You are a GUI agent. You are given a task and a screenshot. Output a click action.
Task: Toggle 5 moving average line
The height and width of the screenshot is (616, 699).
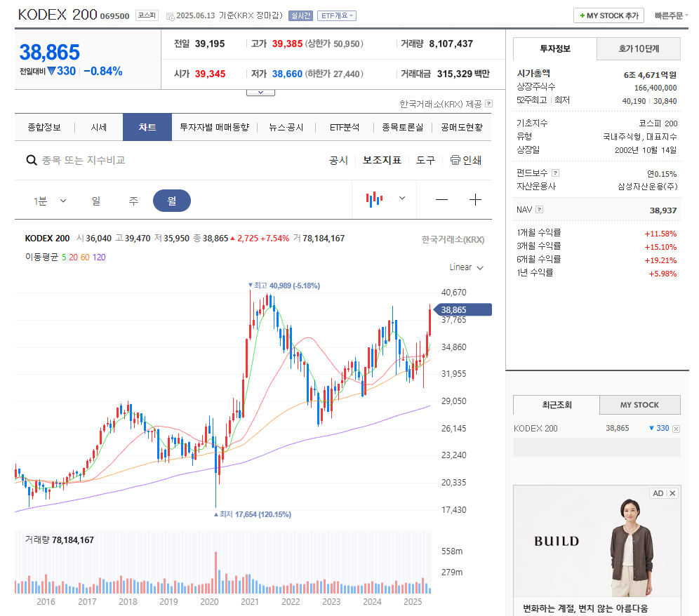(64, 257)
